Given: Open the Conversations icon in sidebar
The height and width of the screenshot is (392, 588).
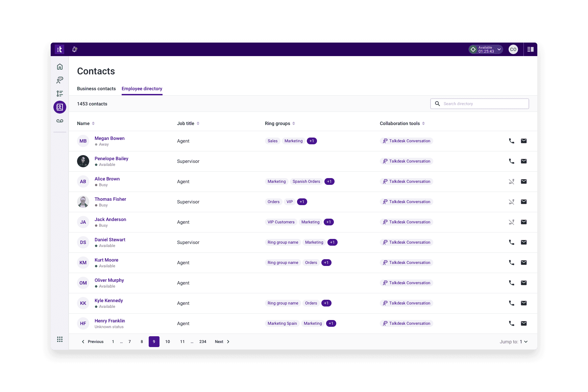Looking at the screenshot, I should [60, 80].
